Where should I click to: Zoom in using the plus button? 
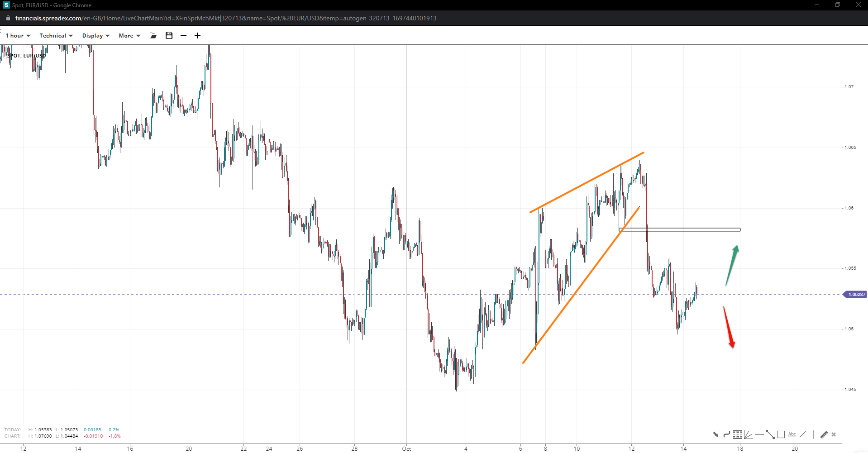(197, 36)
